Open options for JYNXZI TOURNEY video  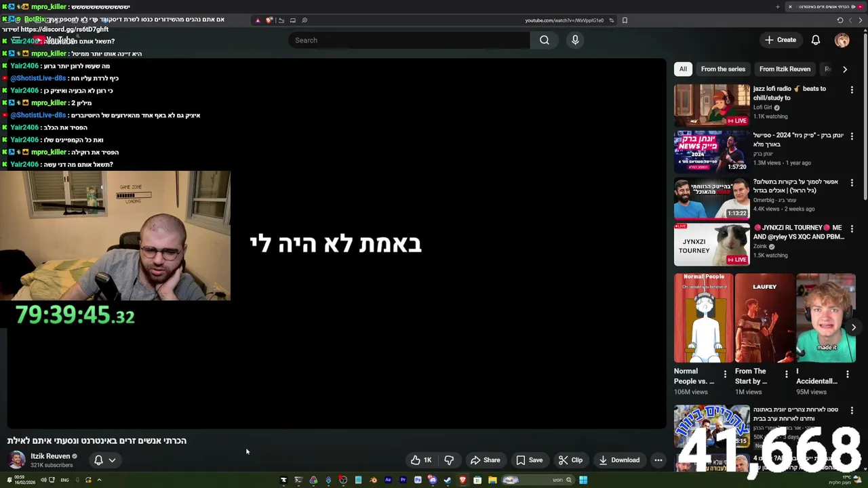point(852,228)
